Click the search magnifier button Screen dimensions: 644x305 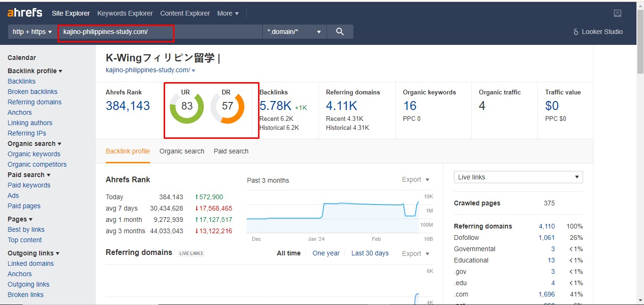340,32
